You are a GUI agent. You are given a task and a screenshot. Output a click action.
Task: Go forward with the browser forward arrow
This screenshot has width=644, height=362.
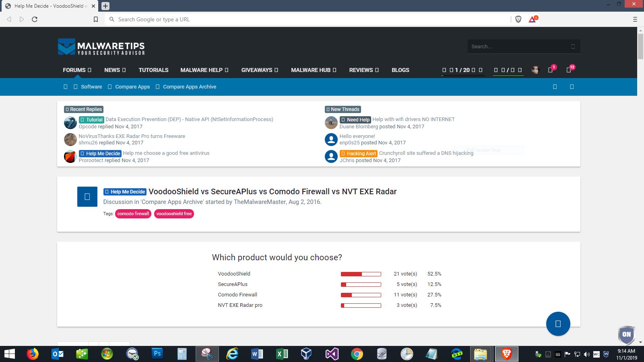tap(22, 19)
